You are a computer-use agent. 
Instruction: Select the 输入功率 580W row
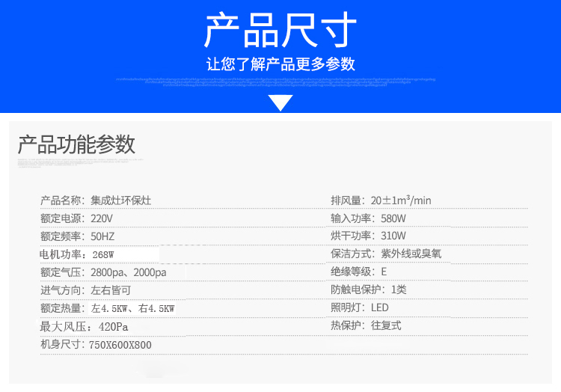(x=369, y=218)
